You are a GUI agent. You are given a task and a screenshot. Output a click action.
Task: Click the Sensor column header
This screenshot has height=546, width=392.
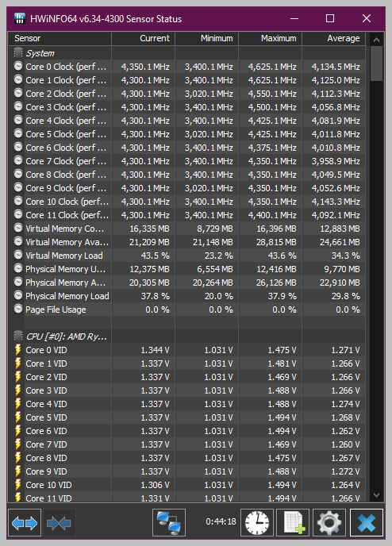click(60, 39)
